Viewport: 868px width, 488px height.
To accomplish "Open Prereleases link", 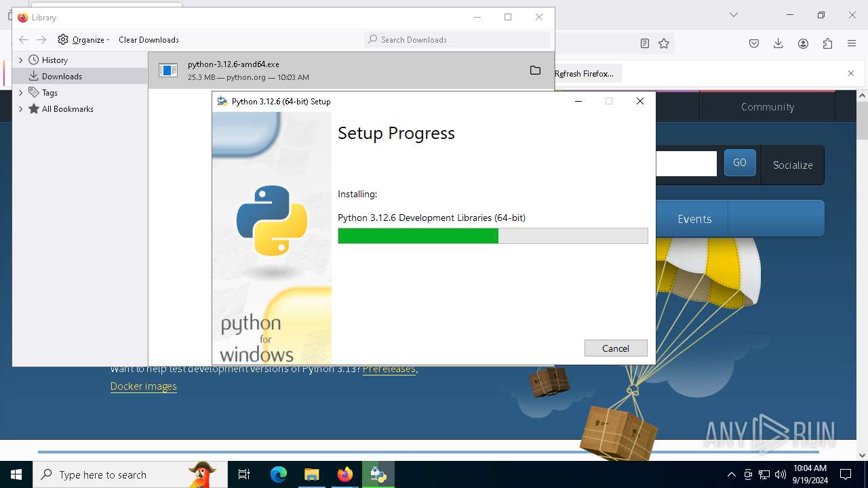I will 389,369.
